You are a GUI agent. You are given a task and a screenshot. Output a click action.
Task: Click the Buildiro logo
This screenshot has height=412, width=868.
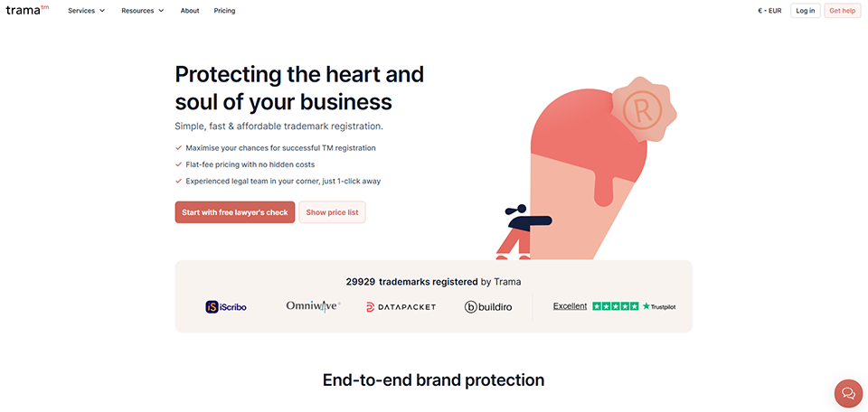pos(488,307)
